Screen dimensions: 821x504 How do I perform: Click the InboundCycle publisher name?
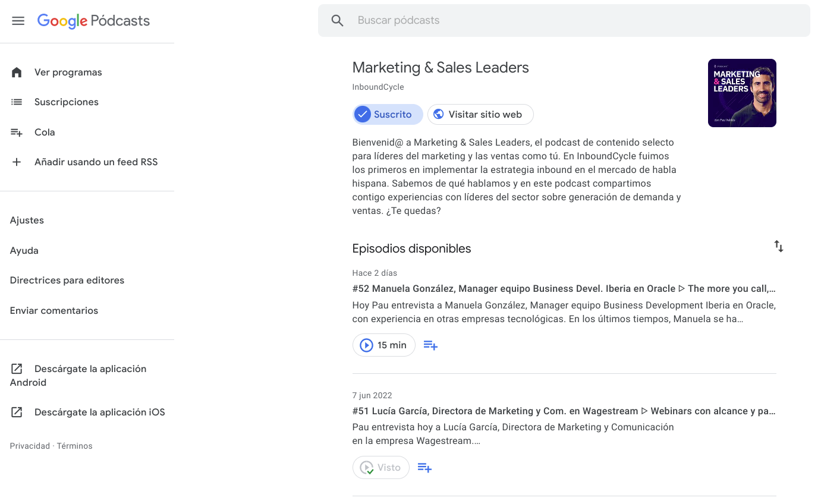(x=378, y=87)
